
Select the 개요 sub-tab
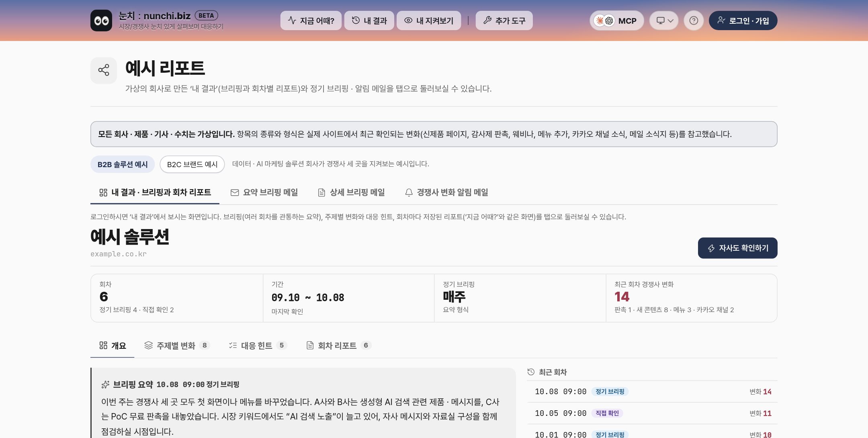coord(113,346)
